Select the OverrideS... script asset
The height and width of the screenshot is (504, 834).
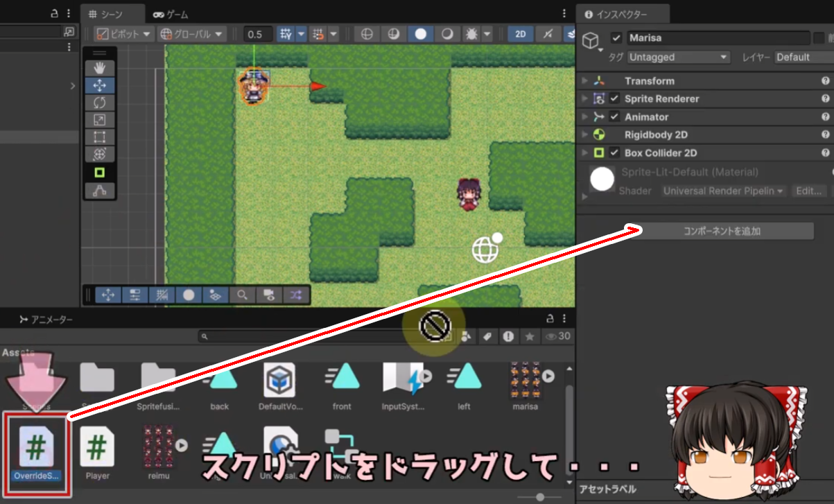[36, 454]
